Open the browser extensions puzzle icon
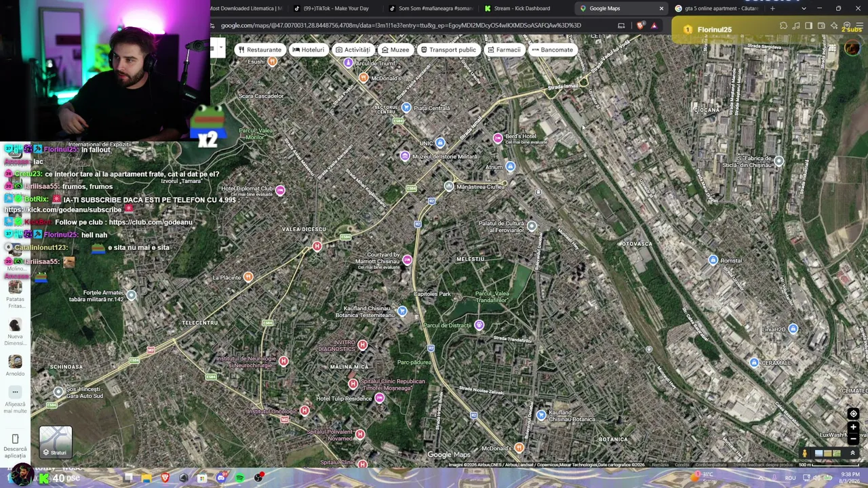The width and height of the screenshot is (868, 488). [783, 26]
